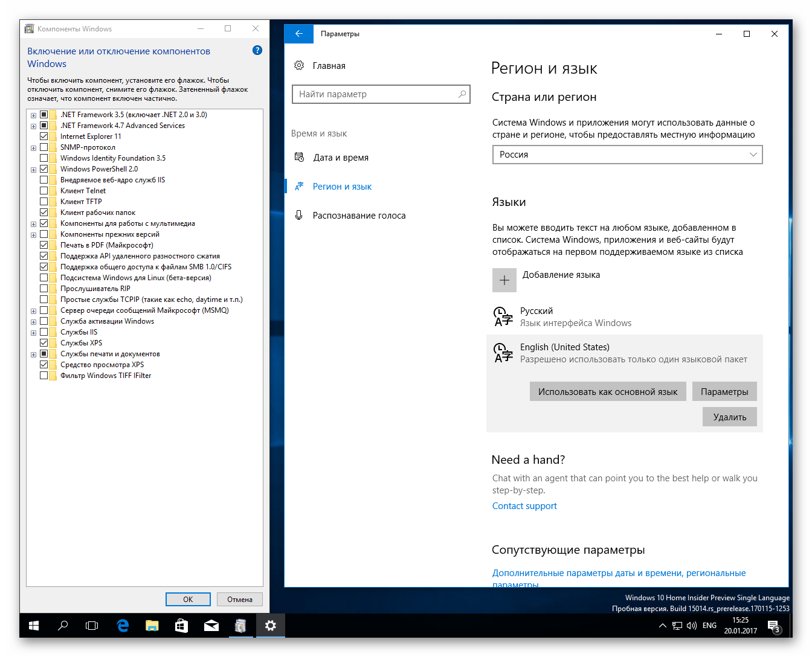Open the Store from taskbar
This screenshot has height=657, width=812.
181,626
